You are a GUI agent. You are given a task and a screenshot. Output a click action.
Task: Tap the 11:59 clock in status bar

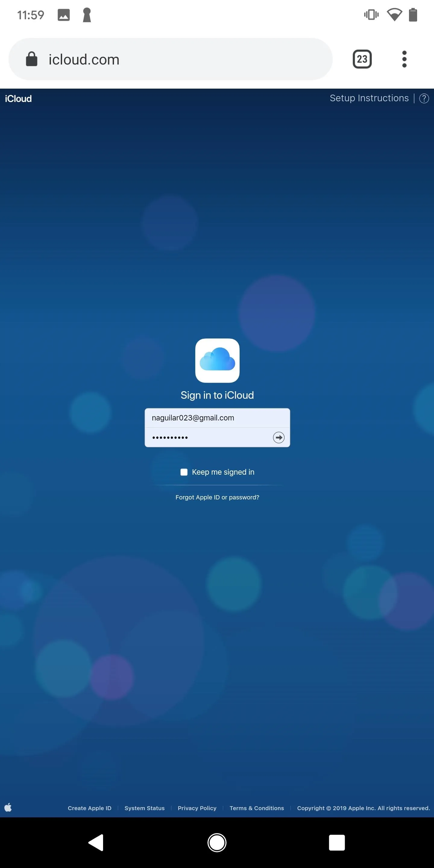(31, 15)
